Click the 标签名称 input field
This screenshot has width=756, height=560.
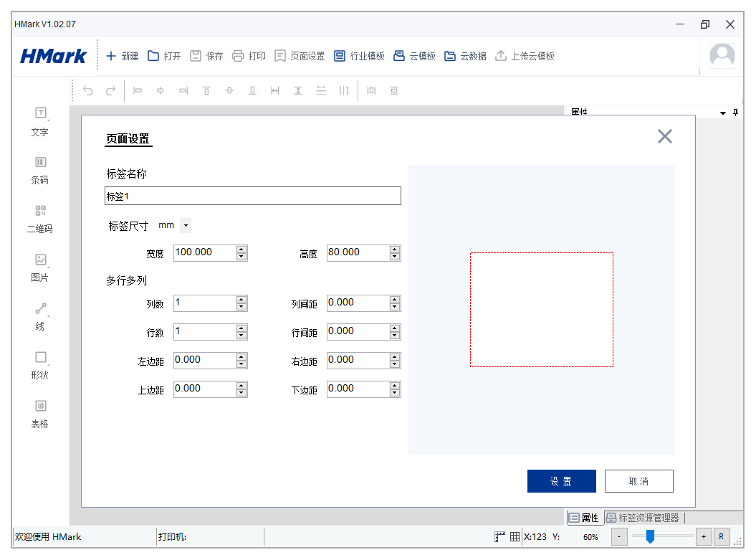click(253, 196)
